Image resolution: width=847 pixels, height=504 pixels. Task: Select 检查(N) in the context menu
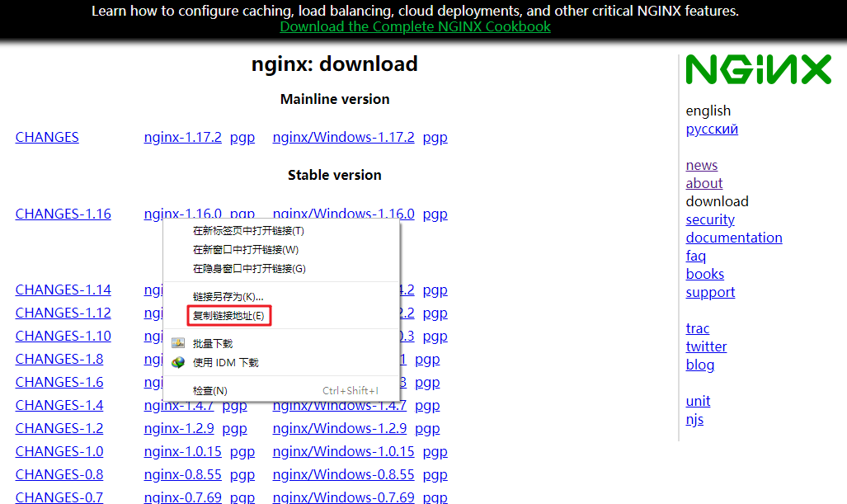click(x=210, y=390)
